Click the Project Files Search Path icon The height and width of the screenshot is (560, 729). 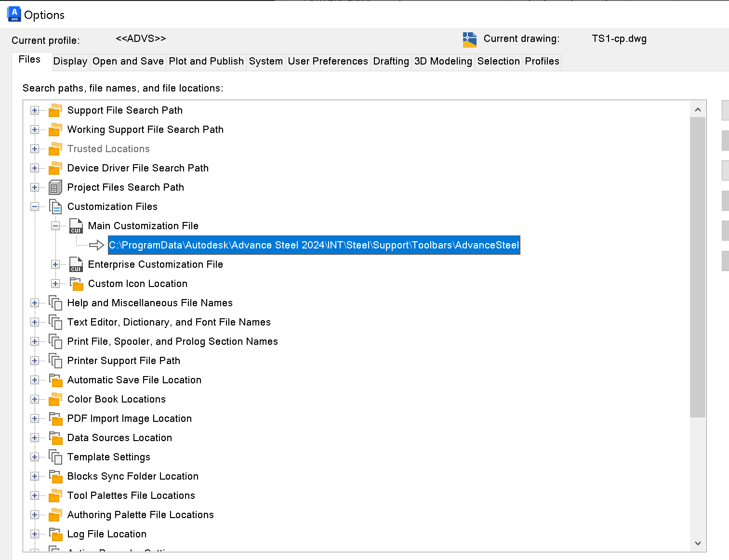pos(55,187)
